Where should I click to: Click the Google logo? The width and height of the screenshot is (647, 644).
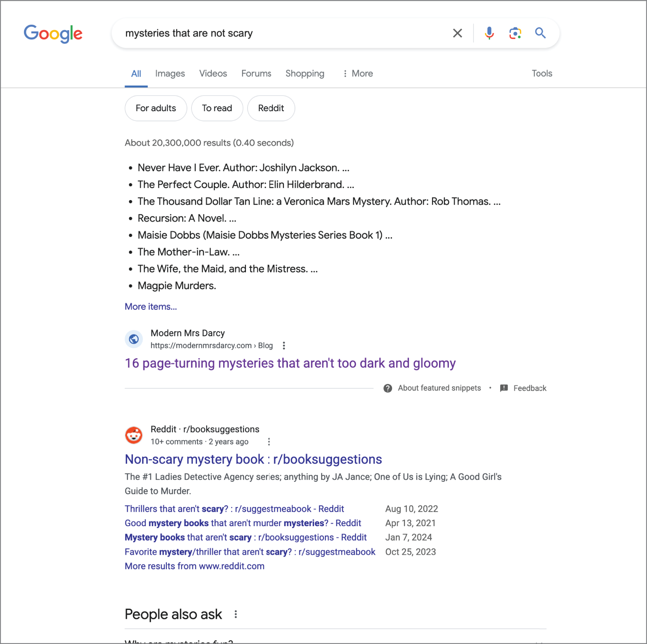(x=53, y=34)
